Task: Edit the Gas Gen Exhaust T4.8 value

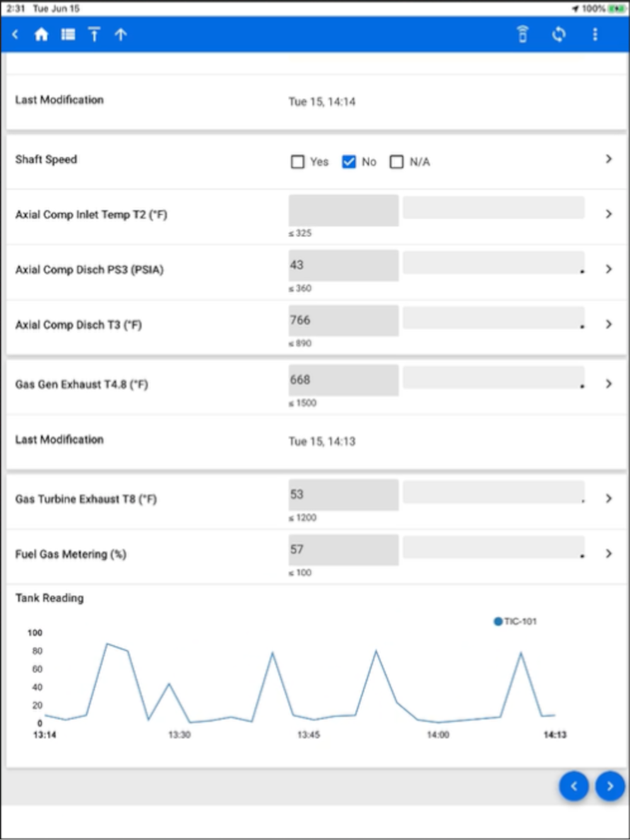Action: click(343, 380)
